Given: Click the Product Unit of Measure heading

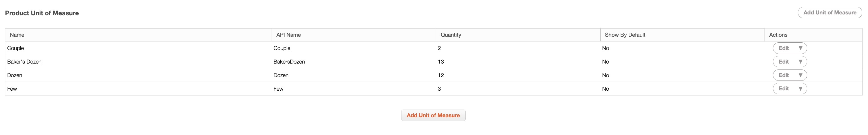Looking at the screenshot, I should pos(42,13).
